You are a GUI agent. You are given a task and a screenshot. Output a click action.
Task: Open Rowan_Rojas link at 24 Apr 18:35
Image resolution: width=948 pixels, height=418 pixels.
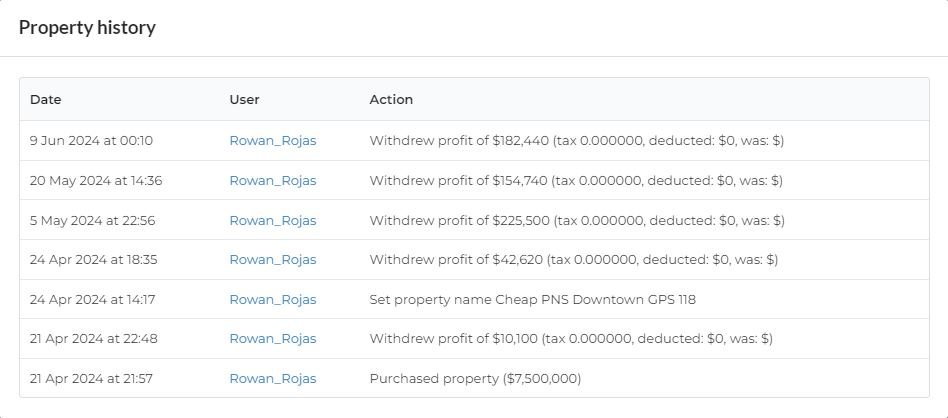click(273, 260)
